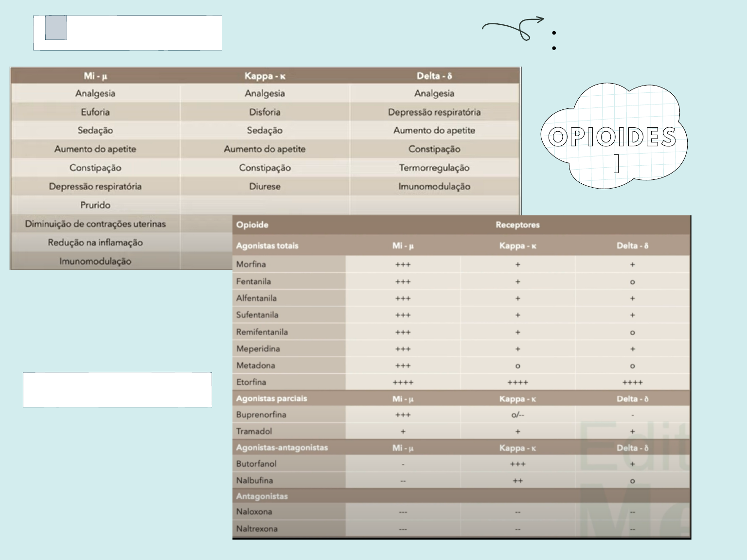Click the gray square in top-left box

[55, 28]
